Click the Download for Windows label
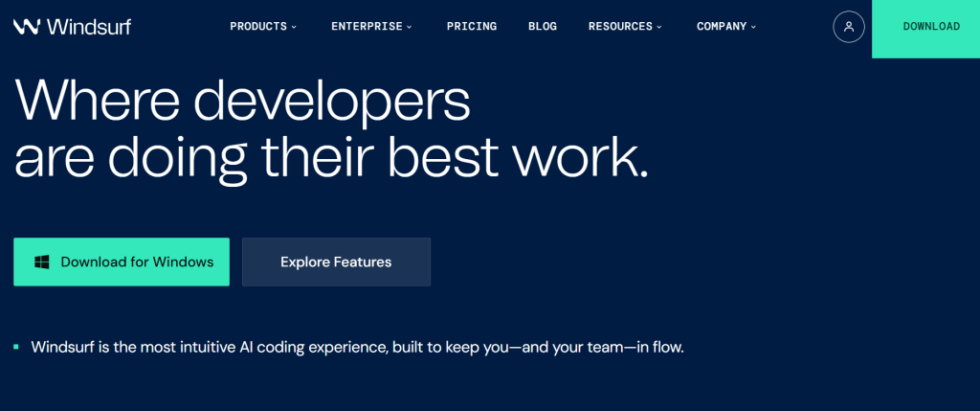 137,263
